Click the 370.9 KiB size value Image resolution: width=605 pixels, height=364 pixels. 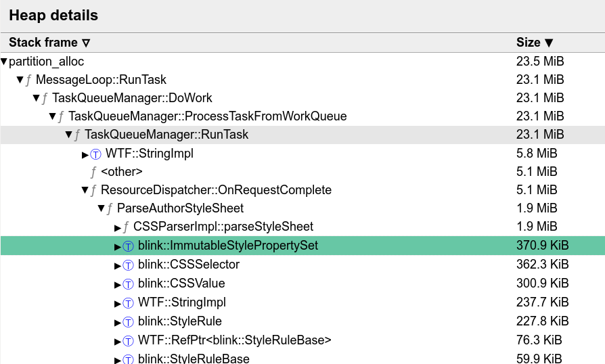click(543, 245)
